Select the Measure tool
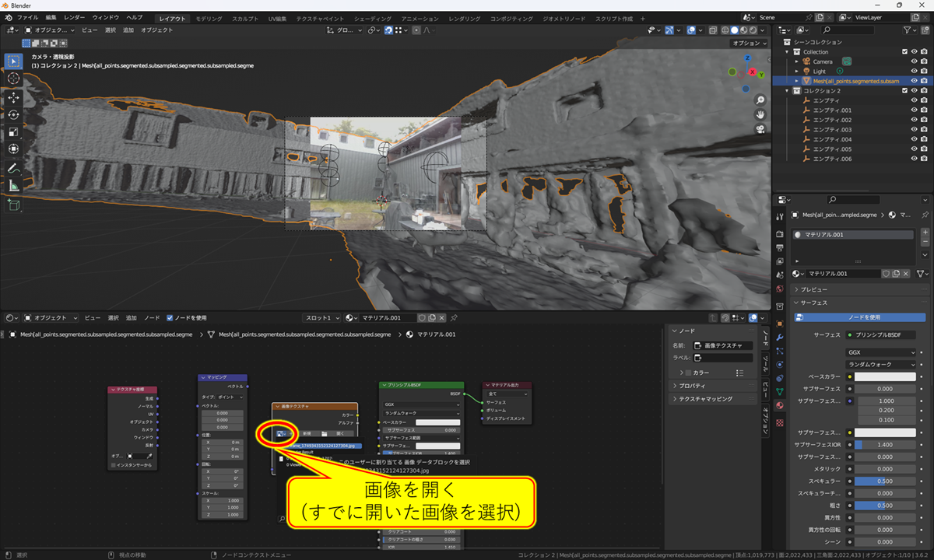The image size is (934, 560). click(x=13, y=185)
